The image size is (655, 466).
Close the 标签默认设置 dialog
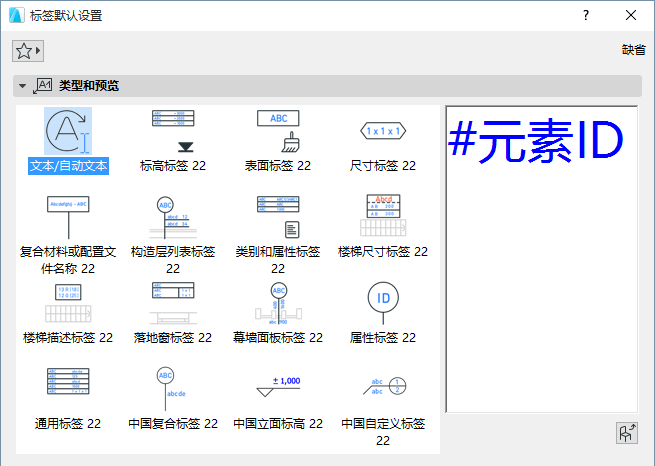[x=631, y=15]
